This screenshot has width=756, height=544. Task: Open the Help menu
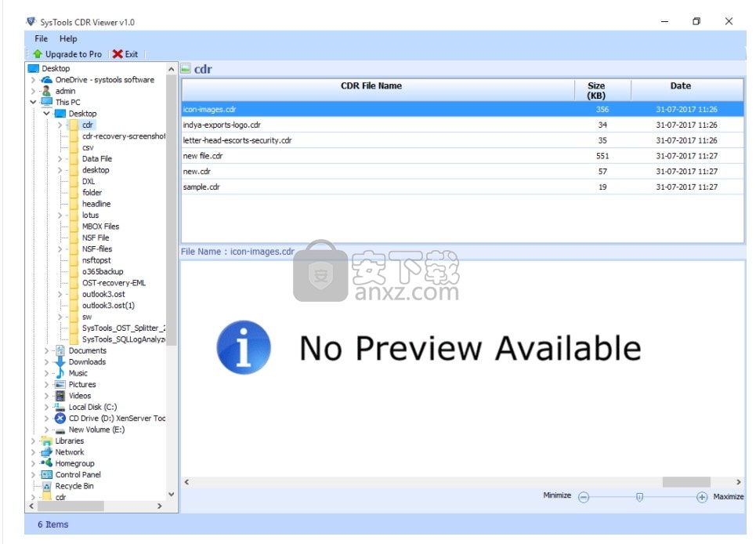point(68,38)
